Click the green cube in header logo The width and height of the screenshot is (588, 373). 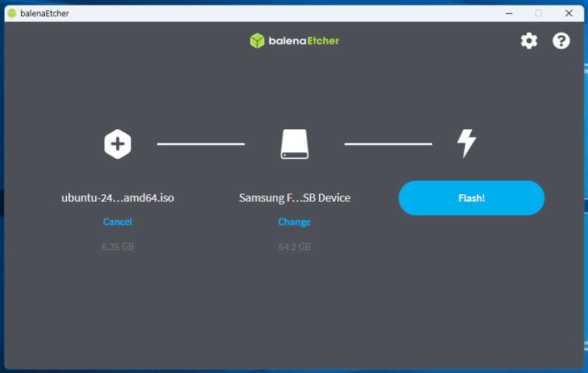[x=257, y=41]
